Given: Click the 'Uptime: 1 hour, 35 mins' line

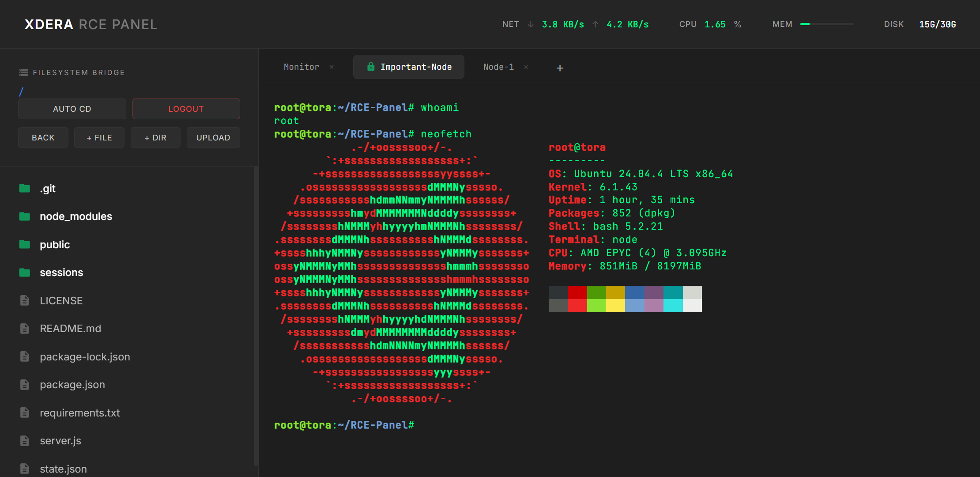Looking at the screenshot, I should coord(622,200).
